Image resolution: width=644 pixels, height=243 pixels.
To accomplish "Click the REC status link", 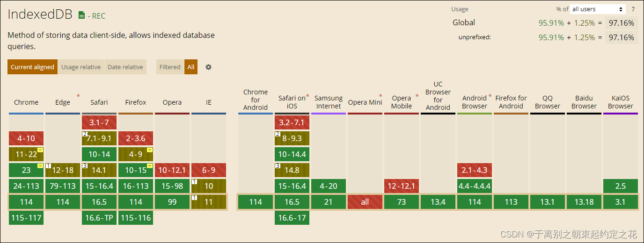I will [x=98, y=16].
